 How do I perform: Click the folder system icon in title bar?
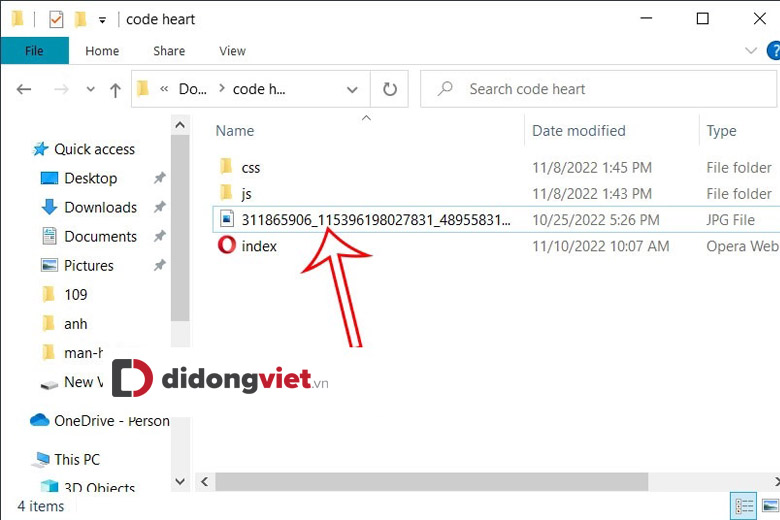(x=18, y=19)
